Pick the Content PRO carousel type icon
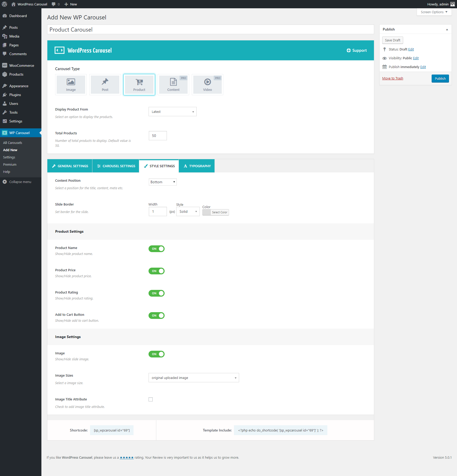 pos(173,82)
